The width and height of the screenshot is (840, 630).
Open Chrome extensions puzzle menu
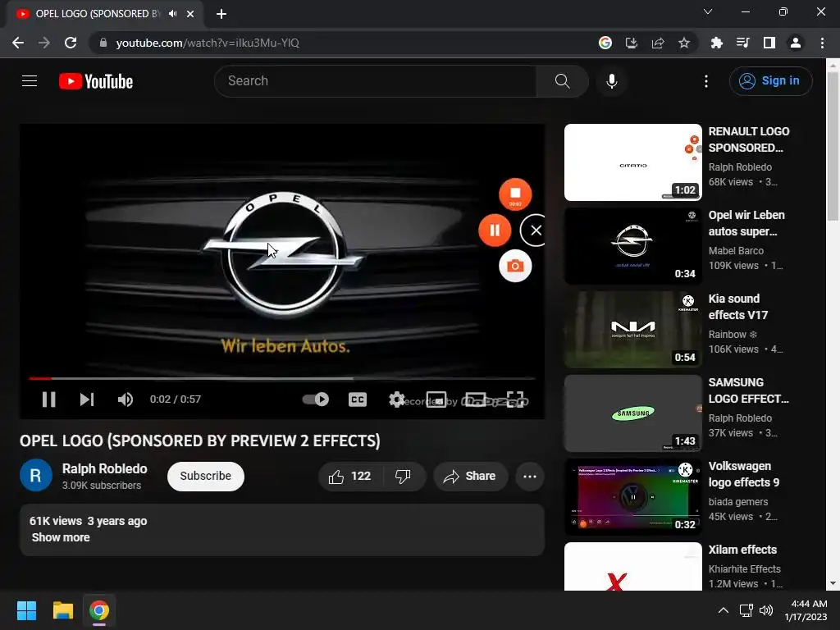pos(716,43)
